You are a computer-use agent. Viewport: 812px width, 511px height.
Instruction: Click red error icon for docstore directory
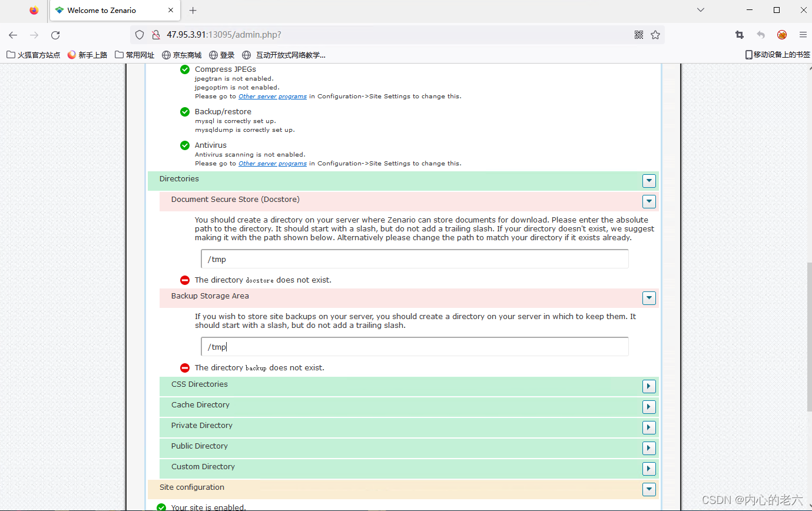[x=185, y=280]
